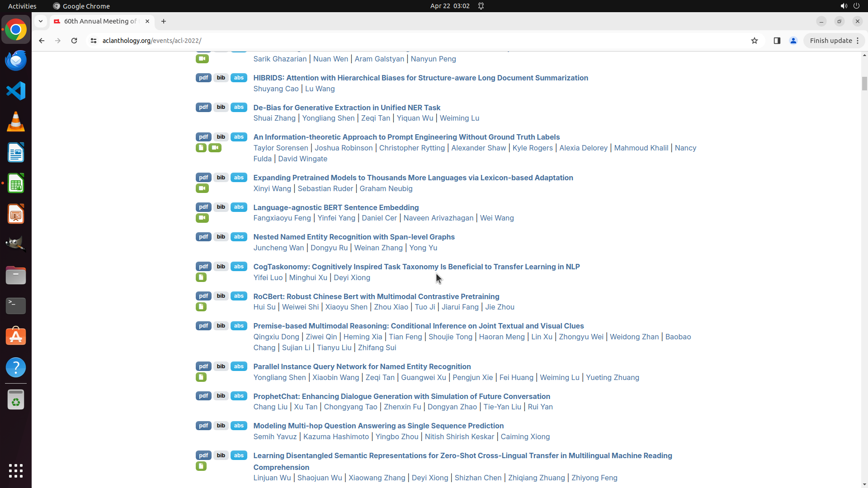Click video icon under Information-theoretic Approach paper
The height and width of the screenshot is (488, 868).
click(x=215, y=148)
